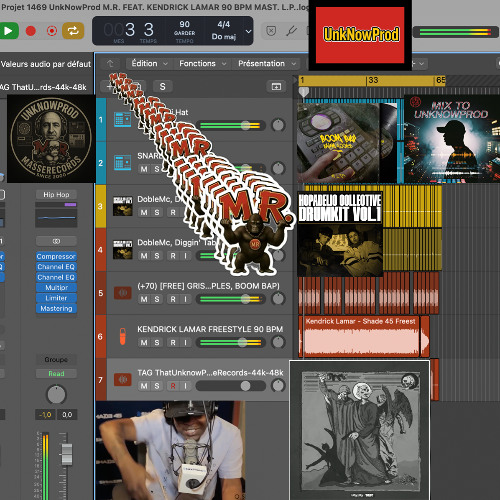Click the red Record button

tap(31, 31)
